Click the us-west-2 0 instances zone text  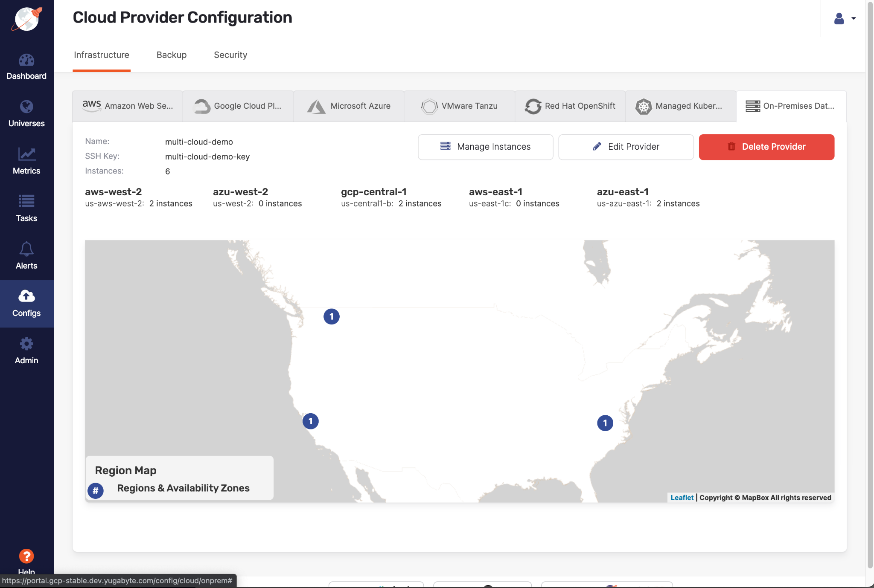click(x=257, y=204)
